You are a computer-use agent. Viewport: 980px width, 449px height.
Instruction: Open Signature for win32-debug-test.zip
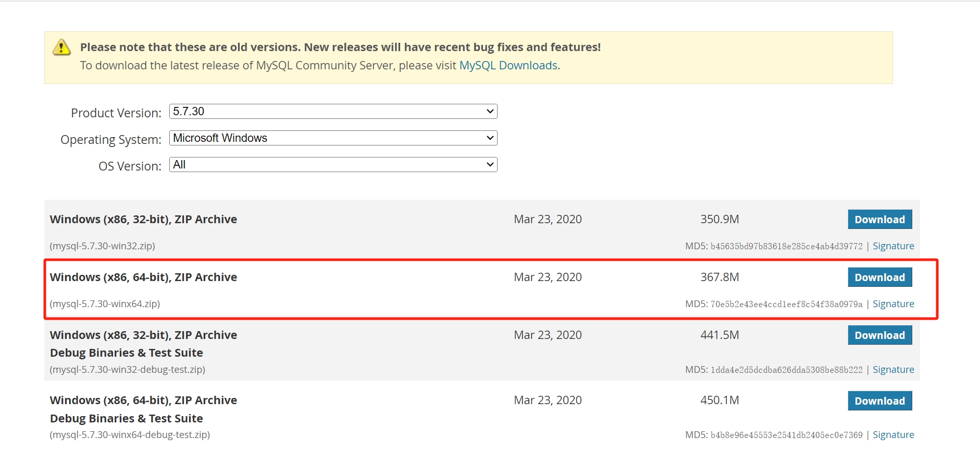pyautogui.click(x=893, y=370)
